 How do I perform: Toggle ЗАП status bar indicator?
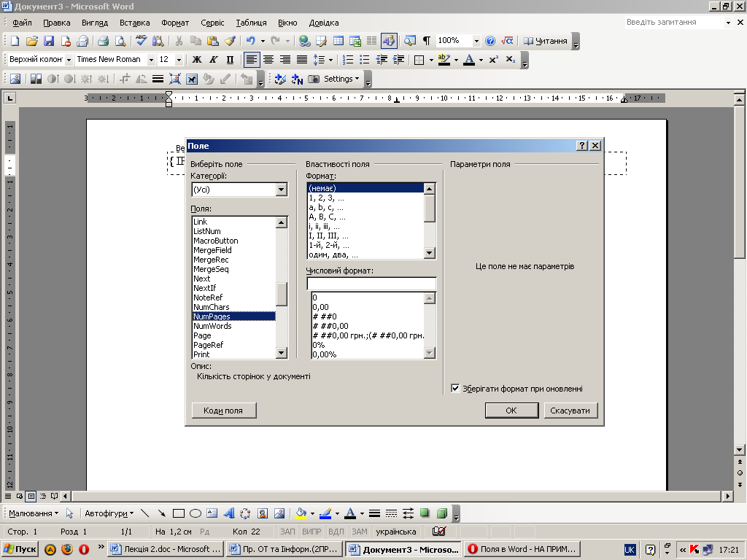(287, 532)
